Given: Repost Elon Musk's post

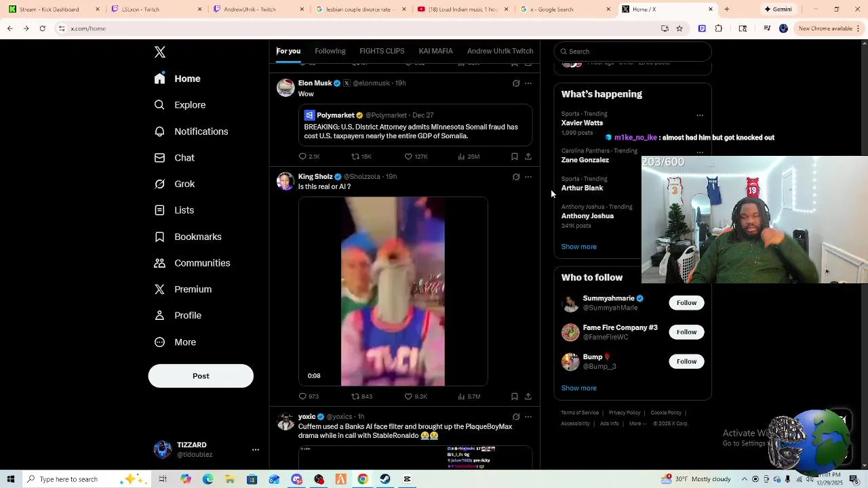Looking at the screenshot, I should coord(361,157).
